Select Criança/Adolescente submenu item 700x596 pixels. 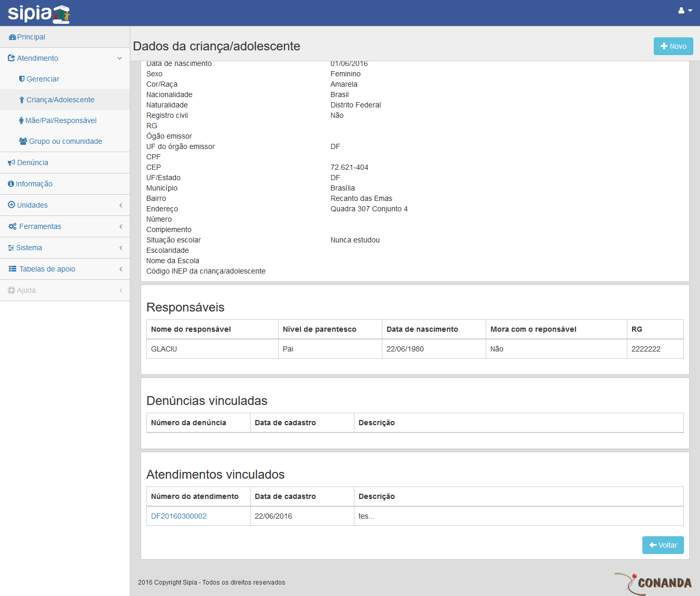[x=60, y=100]
